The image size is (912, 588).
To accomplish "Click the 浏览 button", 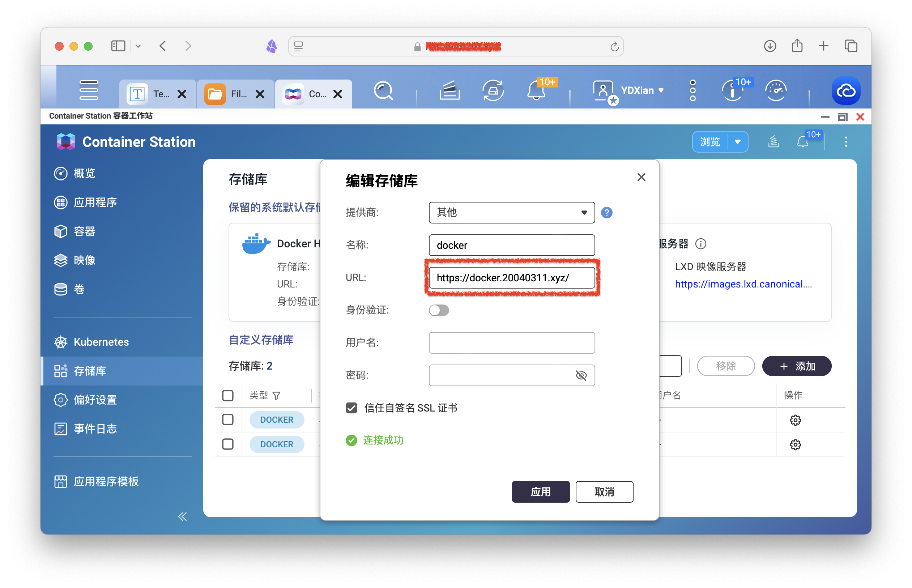I will pos(710,142).
